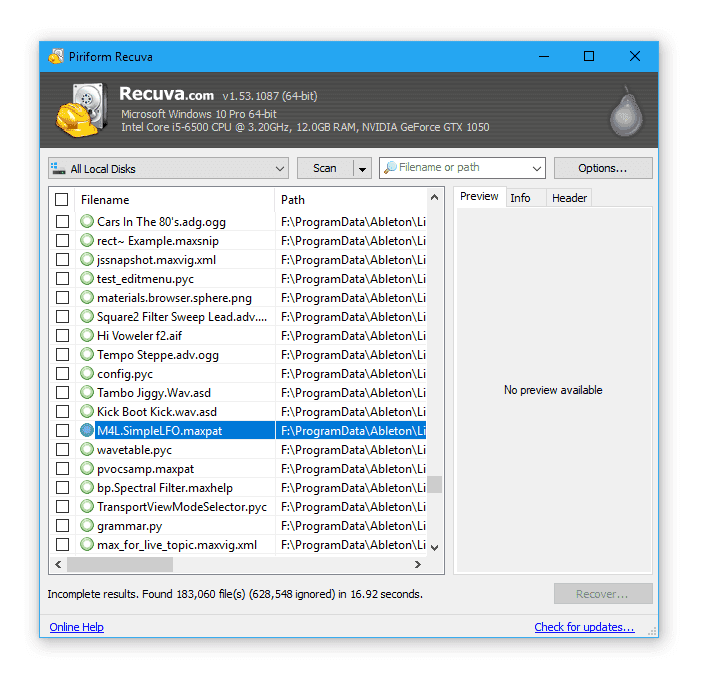Viewport: 701px width, 674px height.
Task: Click the Check for updates link
Action: (x=584, y=627)
